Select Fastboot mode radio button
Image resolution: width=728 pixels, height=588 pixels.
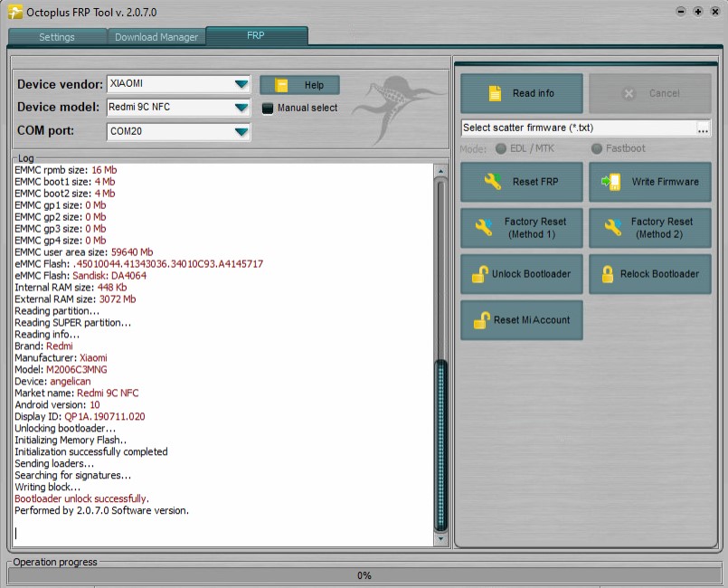click(x=597, y=148)
